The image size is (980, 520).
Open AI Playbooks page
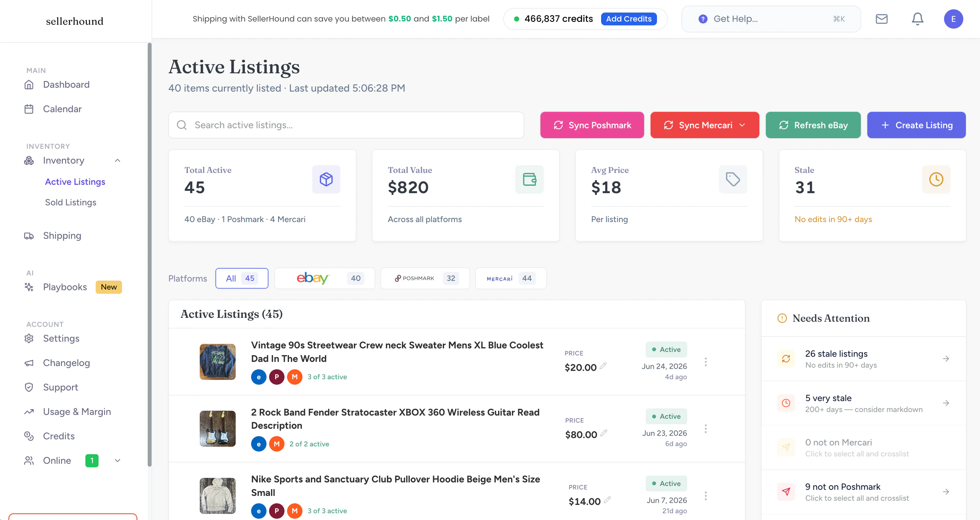click(x=65, y=287)
